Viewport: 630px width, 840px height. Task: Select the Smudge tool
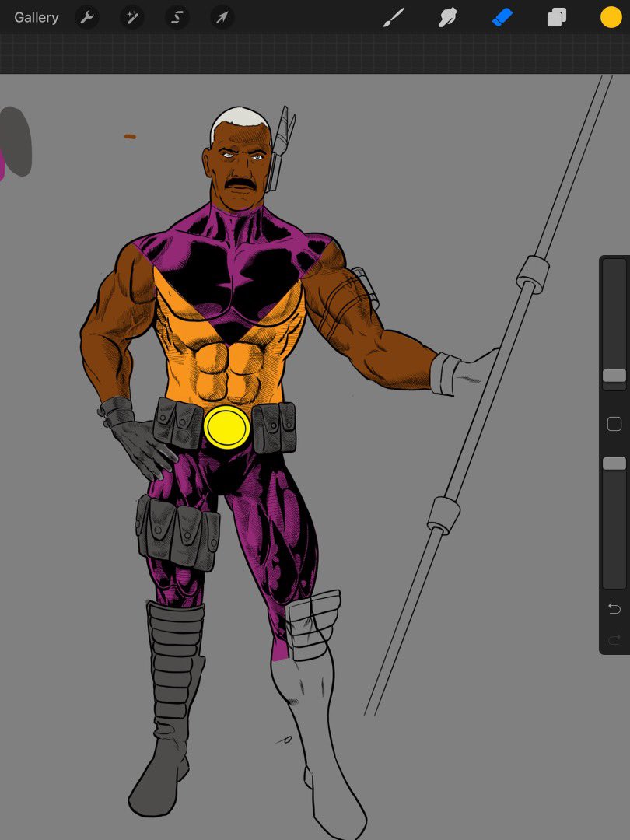pos(448,18)
